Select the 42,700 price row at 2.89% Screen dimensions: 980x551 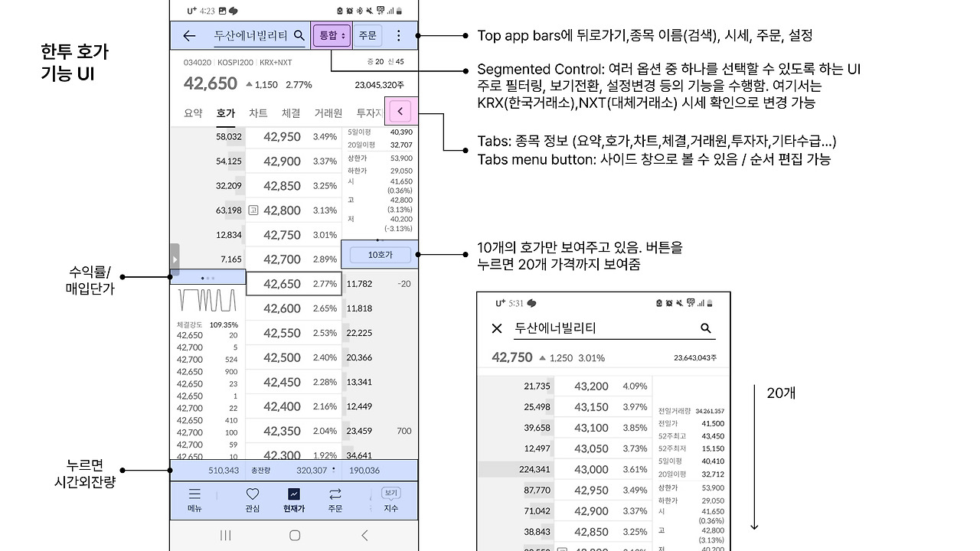[293, 259]
